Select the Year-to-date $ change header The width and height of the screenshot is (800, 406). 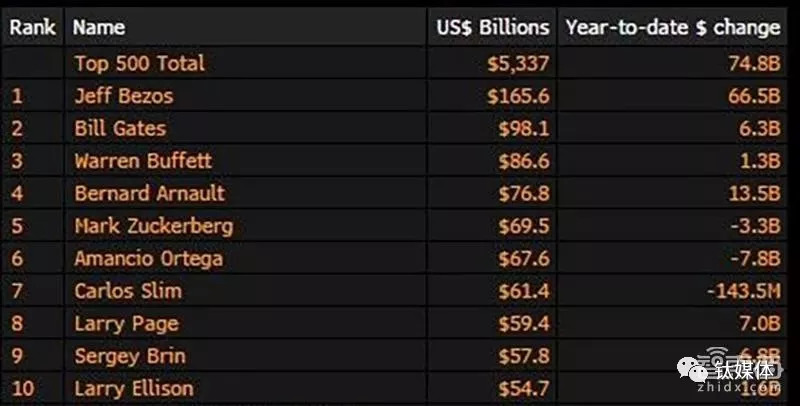[672, 28]
